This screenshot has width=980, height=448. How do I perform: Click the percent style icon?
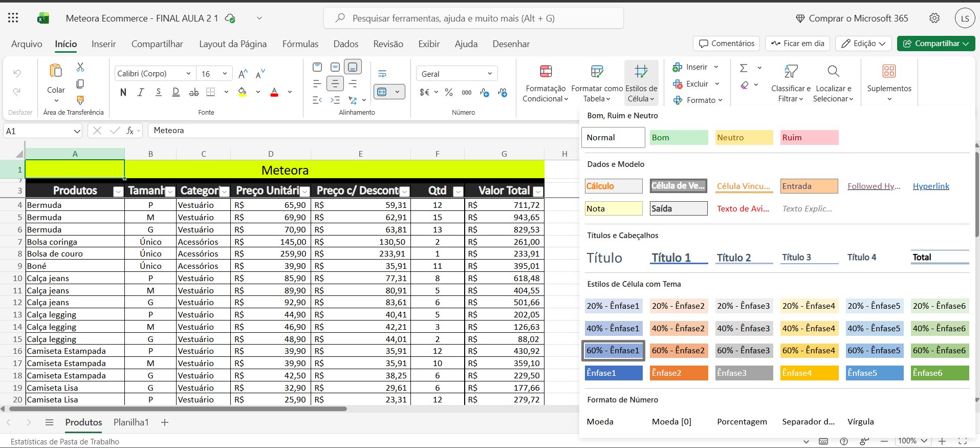(449, 92)
